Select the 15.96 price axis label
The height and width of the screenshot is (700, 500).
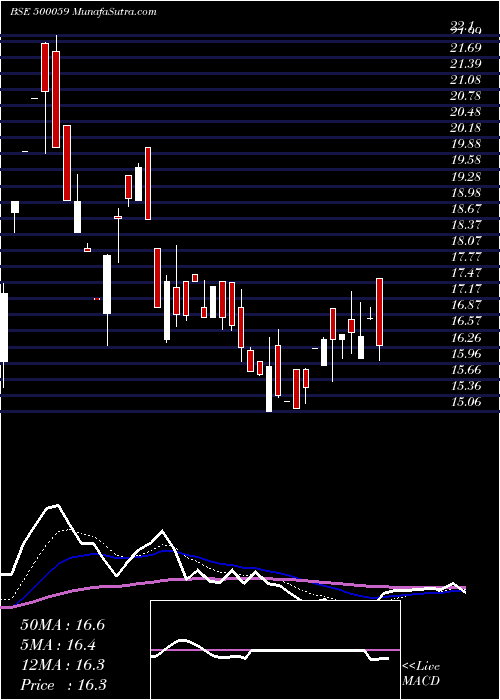466,354
